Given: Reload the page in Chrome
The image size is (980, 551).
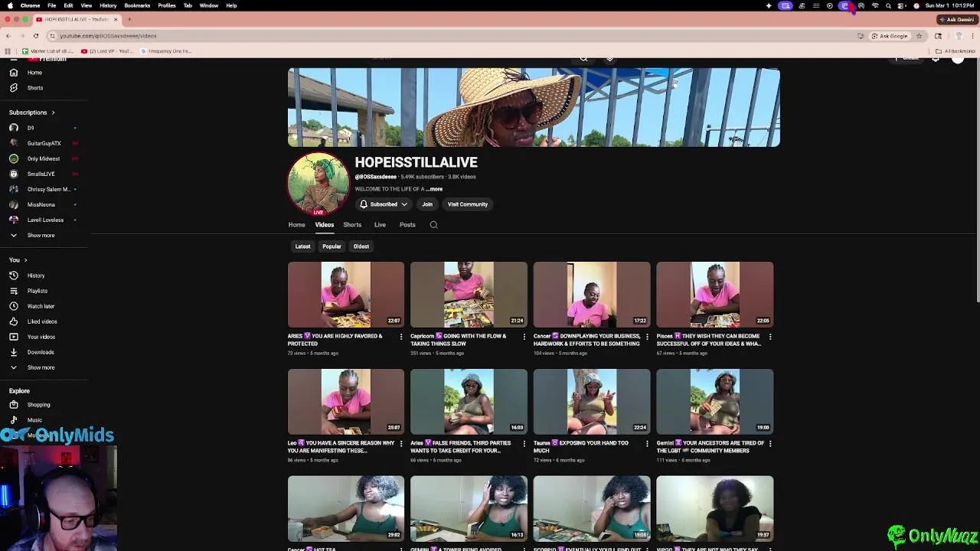Looking at the screenshot, I should (35, 36).
